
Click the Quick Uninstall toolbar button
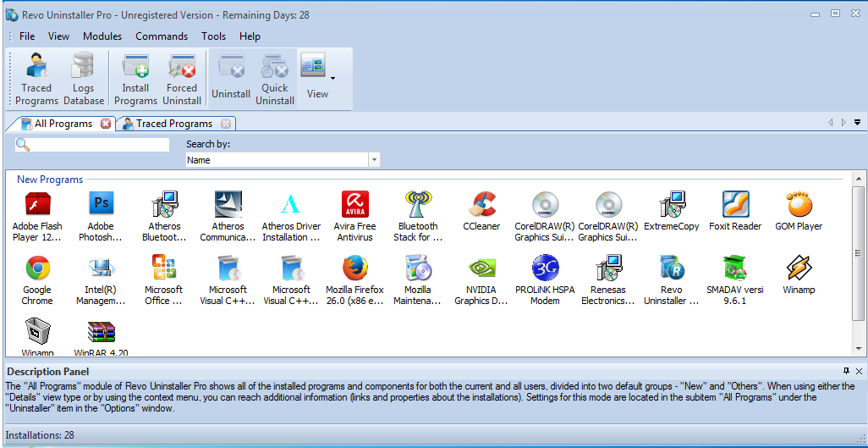275,79
